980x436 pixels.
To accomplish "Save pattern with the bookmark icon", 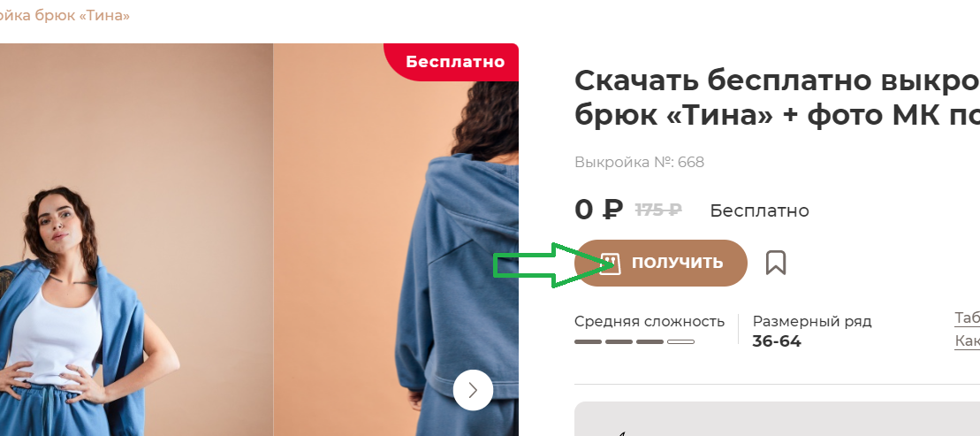I will coord(776,263).
